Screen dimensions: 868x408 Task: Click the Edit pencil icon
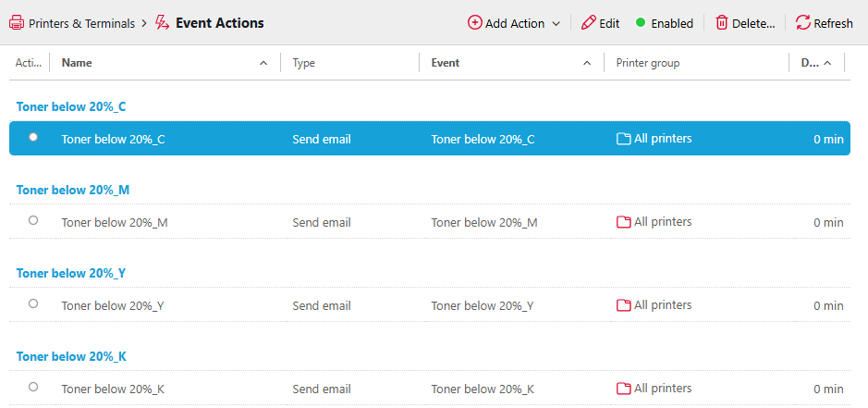(x=589, y=23)
